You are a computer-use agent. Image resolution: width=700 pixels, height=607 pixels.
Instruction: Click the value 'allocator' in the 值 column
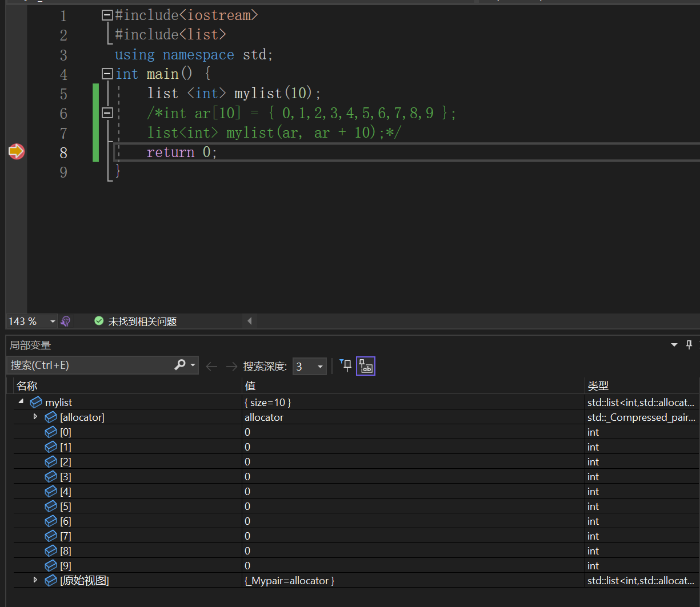click(x=264, y=417)
